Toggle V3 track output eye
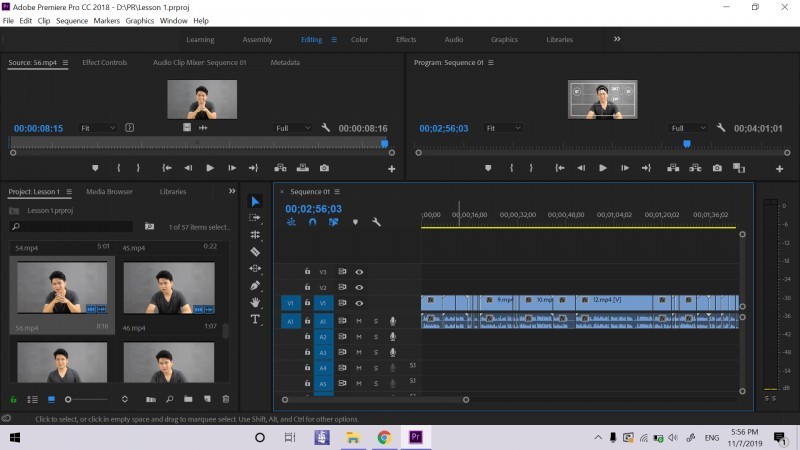Screen dimensions: 800x450 [x=359, y=272]
